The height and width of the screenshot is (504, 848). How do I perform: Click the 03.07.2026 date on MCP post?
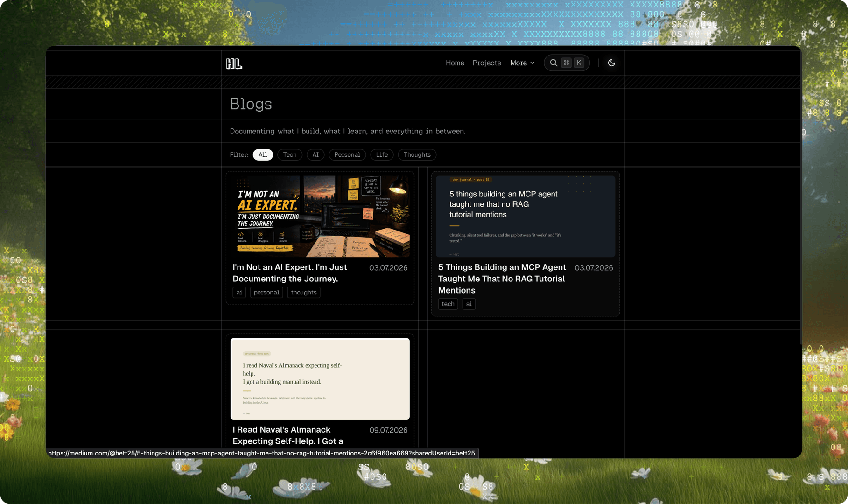click(594, 268)
